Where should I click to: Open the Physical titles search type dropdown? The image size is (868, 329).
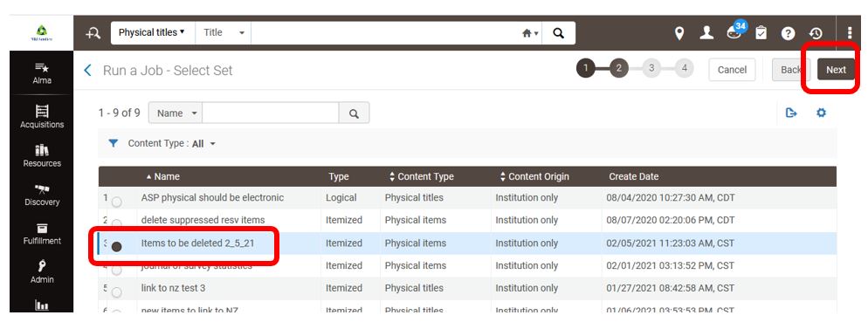point(152,32)
